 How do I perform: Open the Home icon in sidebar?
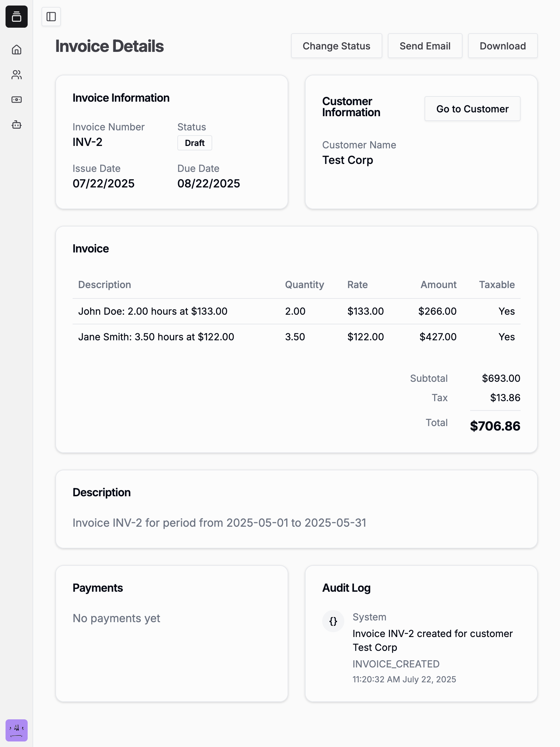pyautogui.click(x=17, y=50)
